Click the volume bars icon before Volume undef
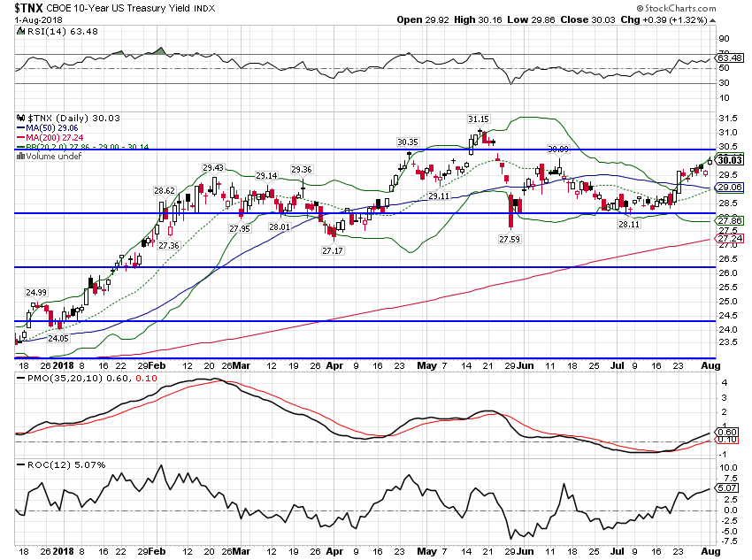Viewport: 752px width, 560px height. [20, 157]
